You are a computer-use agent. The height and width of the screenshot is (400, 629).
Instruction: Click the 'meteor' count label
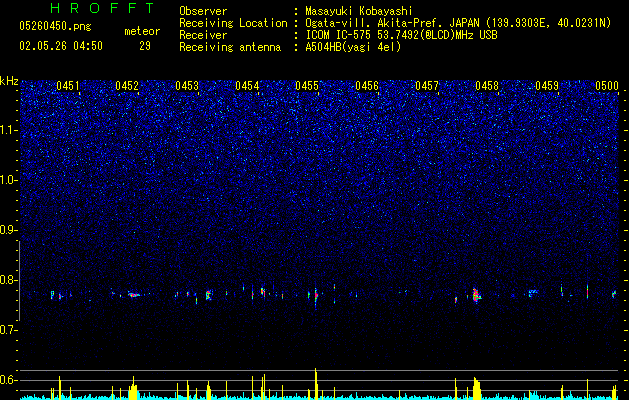point(142,31)
